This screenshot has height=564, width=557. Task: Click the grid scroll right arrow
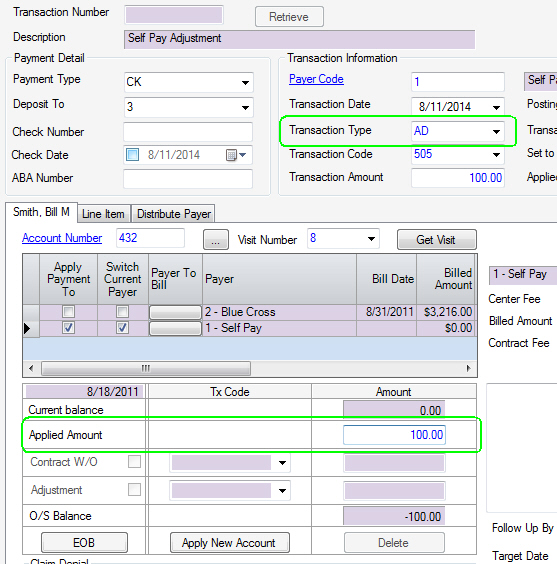(468, 368)
